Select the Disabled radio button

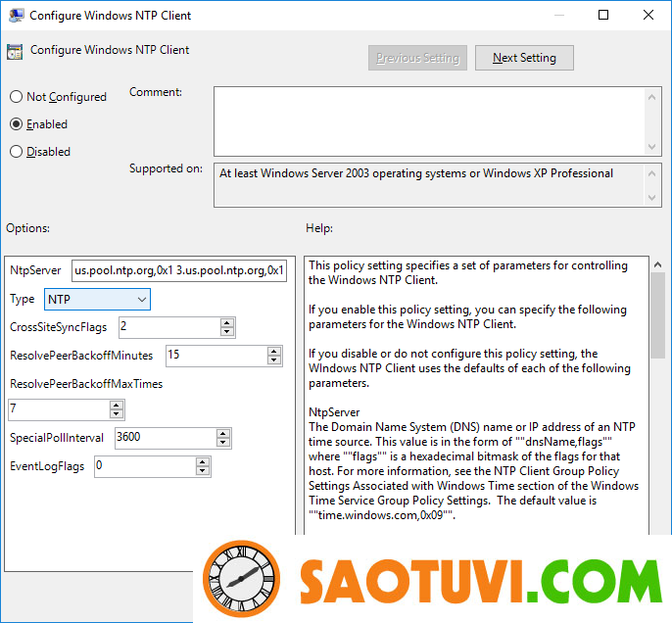point(16,152)
